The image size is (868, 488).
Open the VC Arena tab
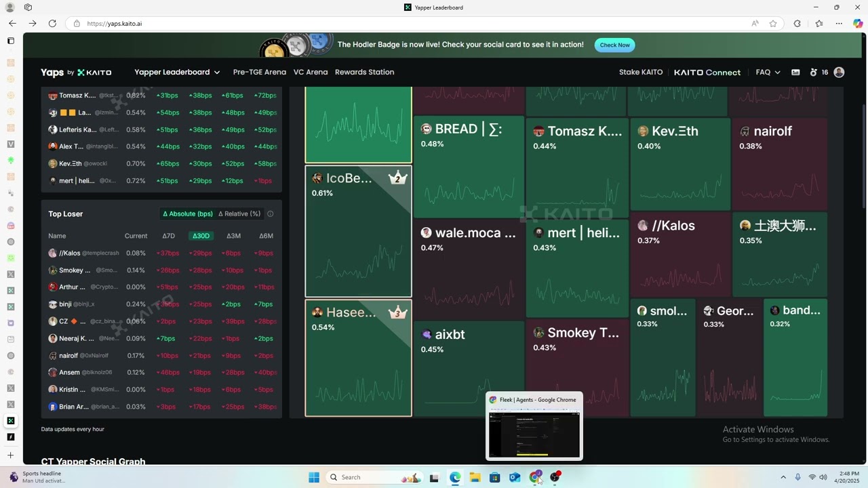pyautogui.click(x=311, y=72)
